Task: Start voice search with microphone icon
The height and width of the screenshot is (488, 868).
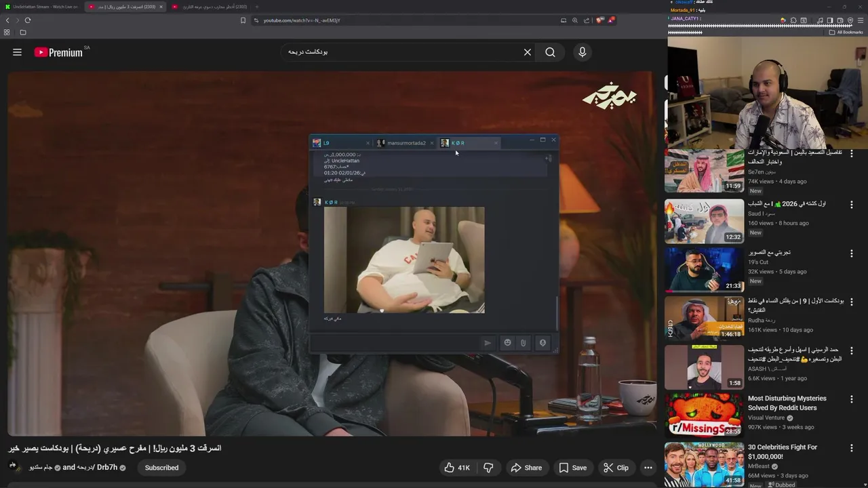Action: click(582, 52)
